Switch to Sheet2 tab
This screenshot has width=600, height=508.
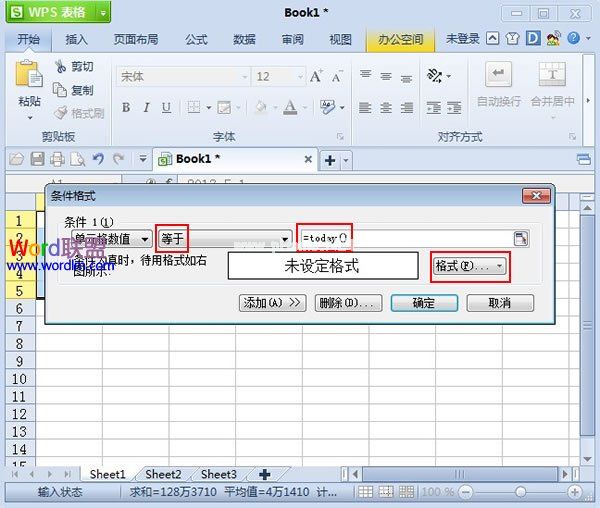pyautogui.click(x=163, y=474)
